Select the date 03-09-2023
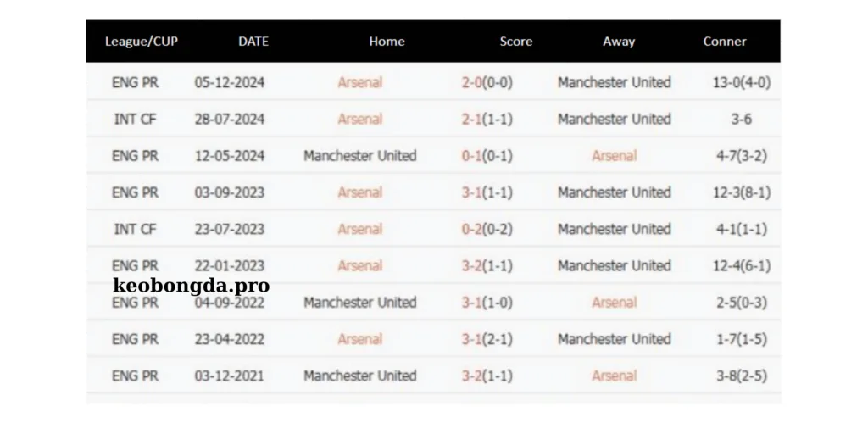Image resolution: width=868 pixels, height=434 pixels. (230, 192)
